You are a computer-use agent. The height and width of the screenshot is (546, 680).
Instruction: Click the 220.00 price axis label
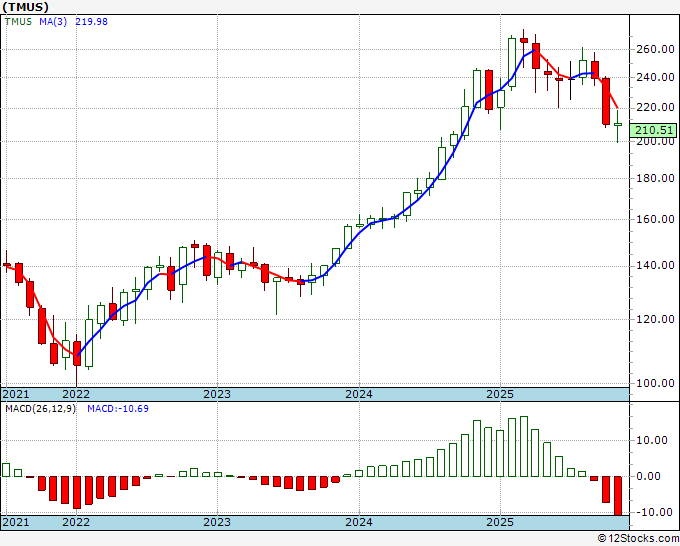pyautogui.click(x=655, y=107)
